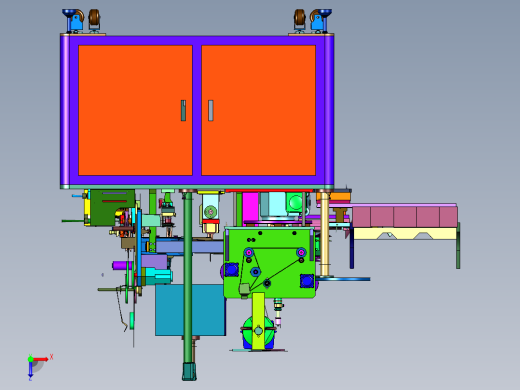Select the purple cylinder on the left side

click(122, 266)
